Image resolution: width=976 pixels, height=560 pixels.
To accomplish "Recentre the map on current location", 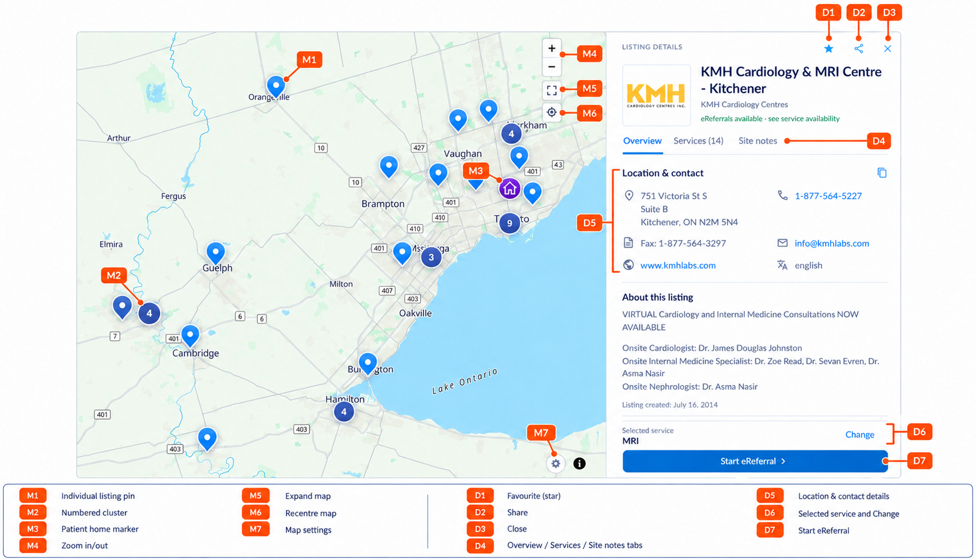I will [x=551, y=112].
